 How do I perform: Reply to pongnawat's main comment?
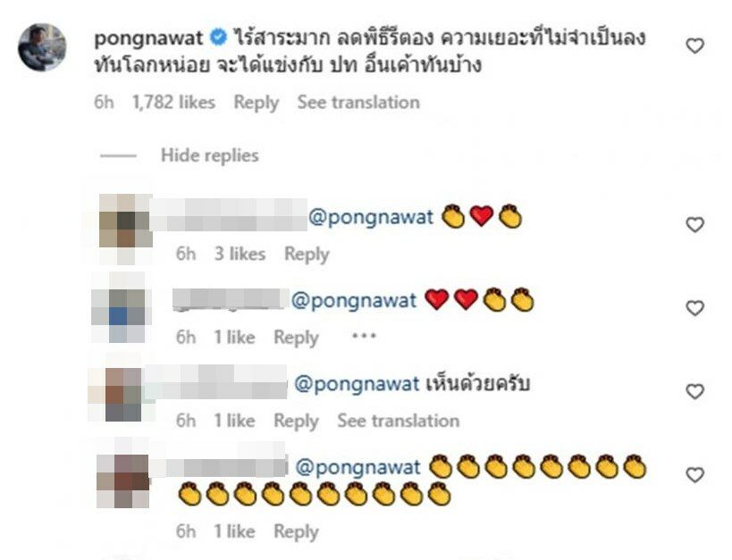coord(256,103)
